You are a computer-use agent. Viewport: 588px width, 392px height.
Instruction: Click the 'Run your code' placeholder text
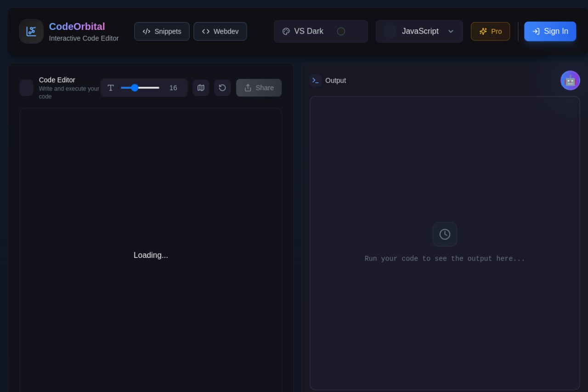point(445,259)
